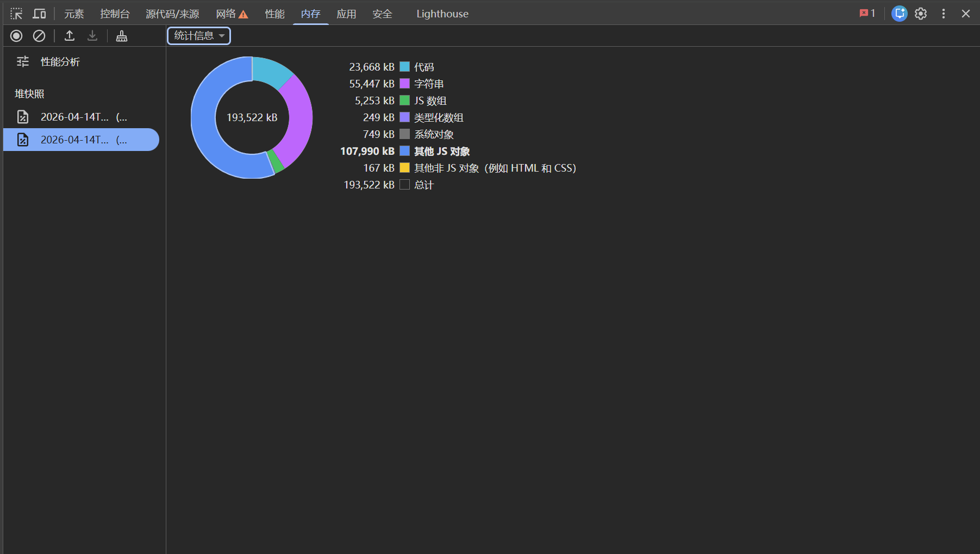The image size is (980, 554).
Task: Click the error count badge
Action: [867, 14]
